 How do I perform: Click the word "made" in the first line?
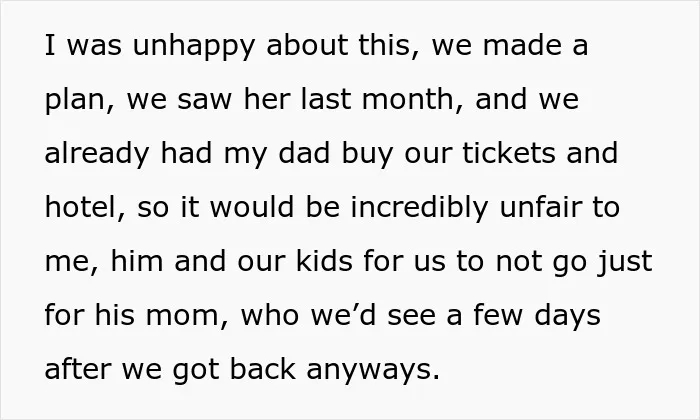pos(522,45)
